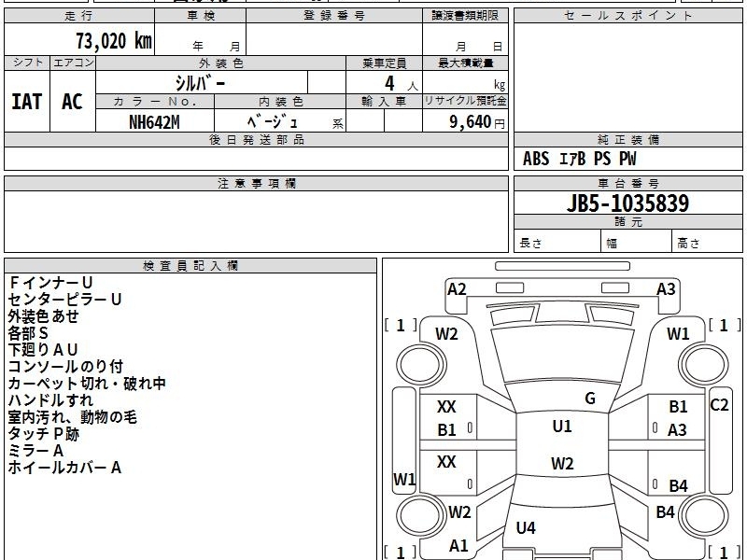Image resolution: width=747 pixels, height=560 pixels.
Task: Select the ABS エアB PS PW equipment text
Action: [x=579, y=159]
